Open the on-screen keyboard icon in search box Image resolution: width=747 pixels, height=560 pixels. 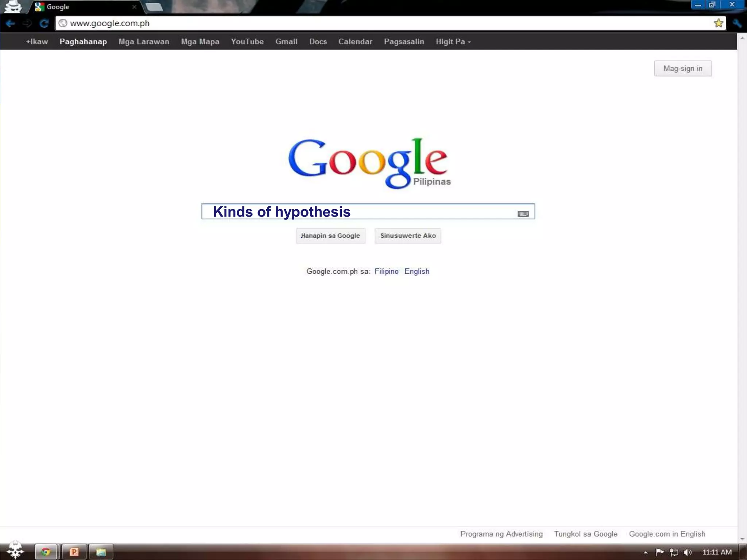click(523, 214)
